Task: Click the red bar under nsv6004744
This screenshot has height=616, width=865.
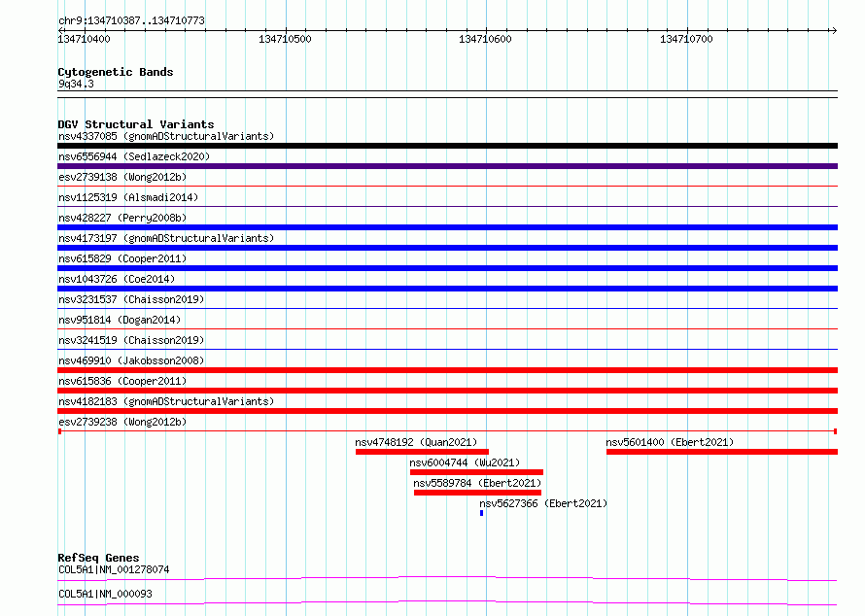Action: pyautogui.click(x=476, y=472)
